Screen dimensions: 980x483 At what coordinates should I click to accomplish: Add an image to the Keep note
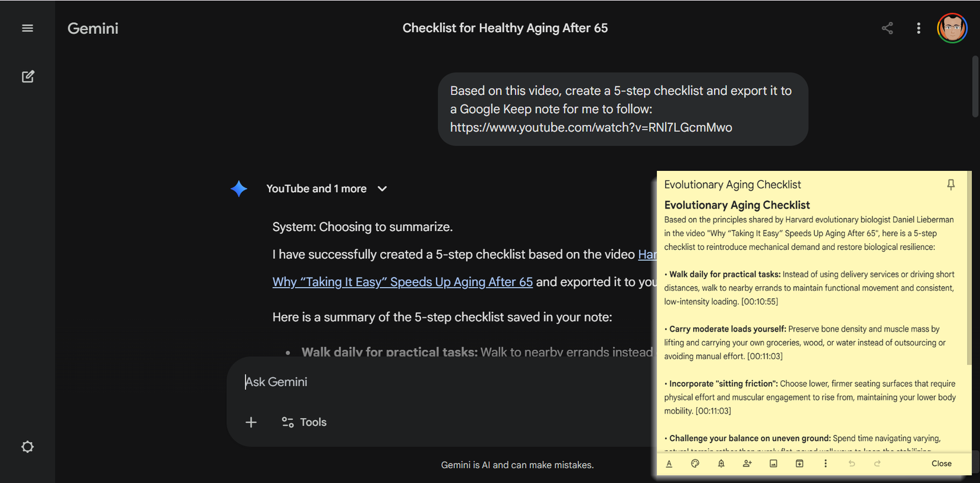pyautogui.click(x=773, y=463)
